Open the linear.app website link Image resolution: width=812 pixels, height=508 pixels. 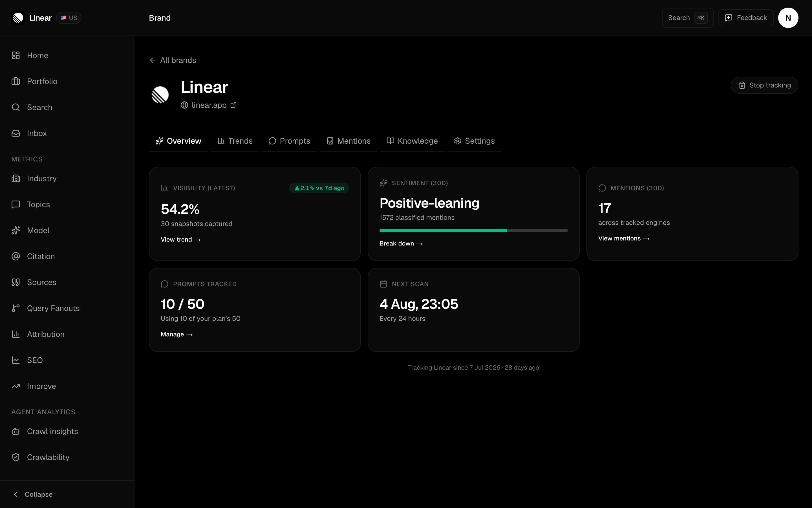(209, 105)
